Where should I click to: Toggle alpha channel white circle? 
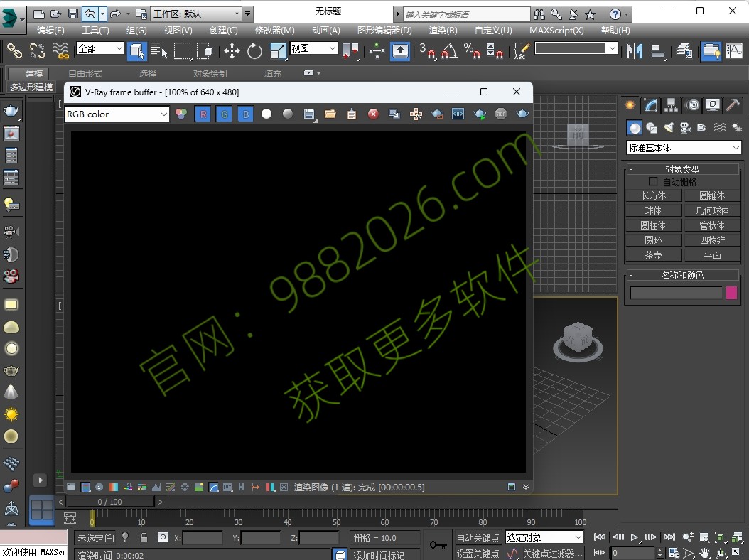click(266, 114)
